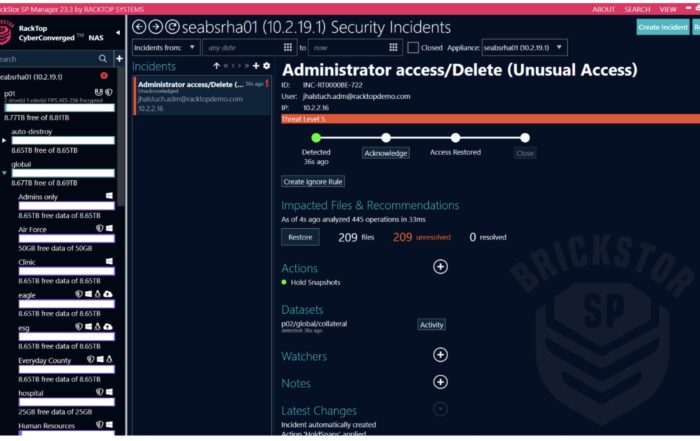Open the to-date calendar picker
This screenshot has height=441, width=700.
coord(393,47)
